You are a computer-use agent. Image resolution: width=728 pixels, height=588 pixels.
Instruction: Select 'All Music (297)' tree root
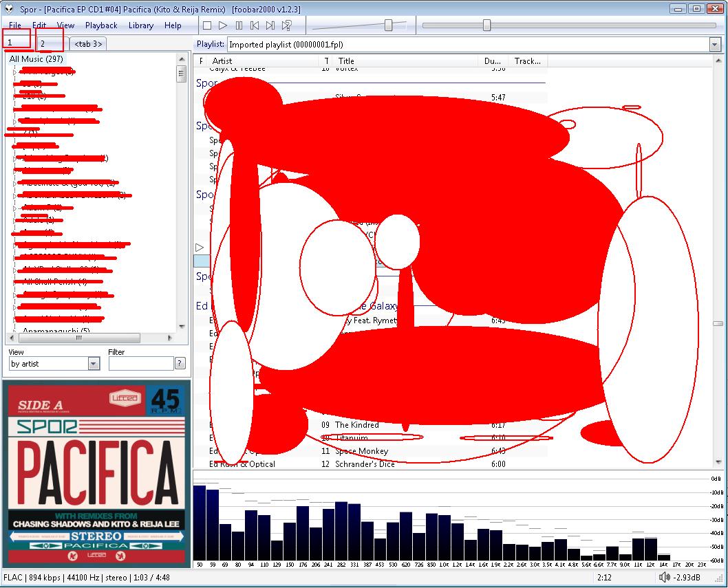coord(36,59)
